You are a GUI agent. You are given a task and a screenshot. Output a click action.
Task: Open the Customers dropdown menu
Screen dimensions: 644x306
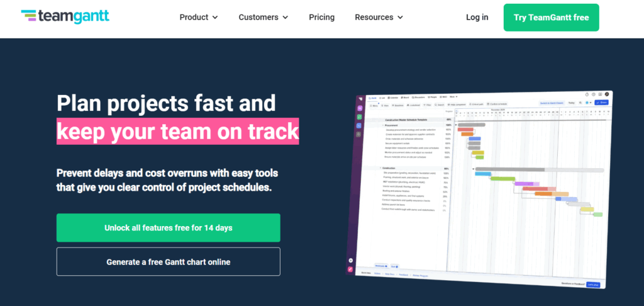click(263, 17)
